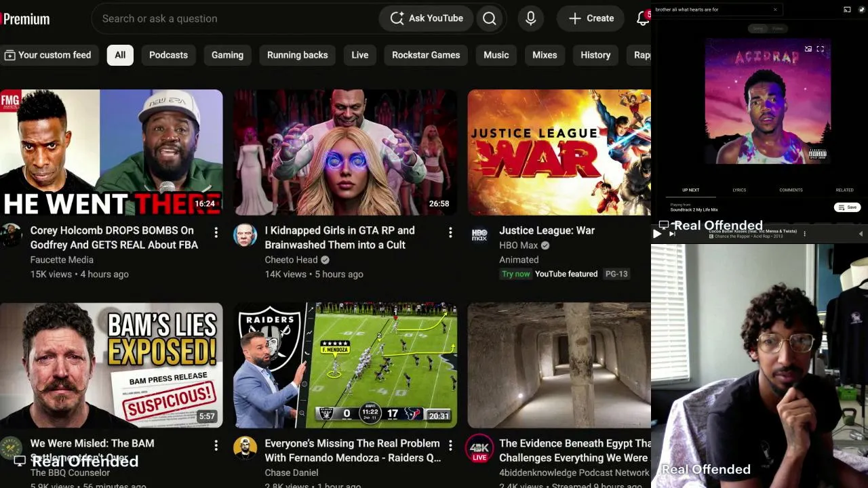This screenshot has width=868, height=488.
Task: Open the YouTube Premium home logo
Action: 25,18
